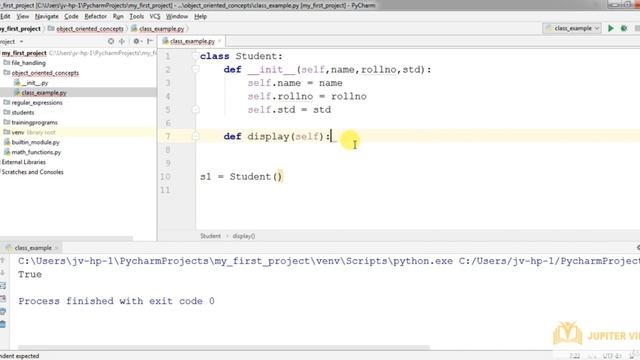
Task: Click the fold end marker on line 5
Action: click(196, 110)
